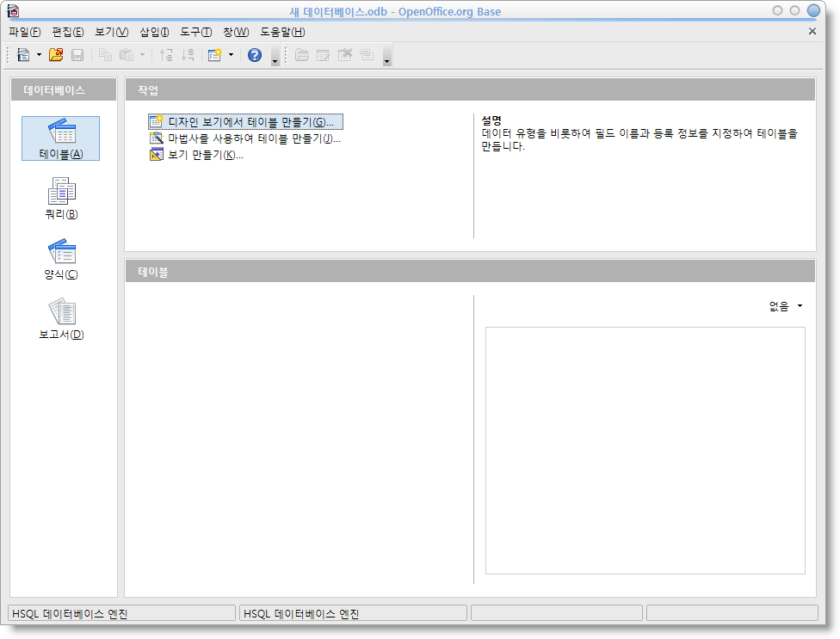The width and height of the screenshot is (840, 639).
Task: Click the OpenOffice Base title bar app icon
Action: pyautogui.click(x=13, y=10)
